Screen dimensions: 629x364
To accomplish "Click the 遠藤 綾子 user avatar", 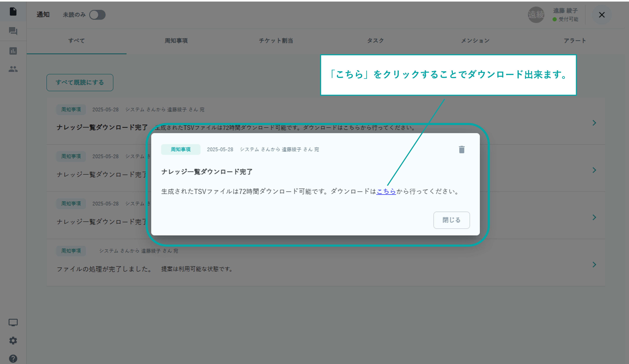I will coord(536,15).
